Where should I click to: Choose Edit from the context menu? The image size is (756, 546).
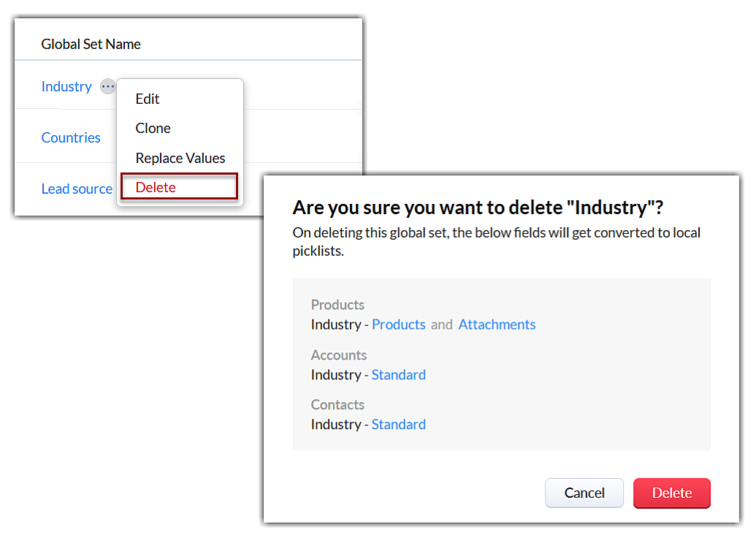point(148,99)
